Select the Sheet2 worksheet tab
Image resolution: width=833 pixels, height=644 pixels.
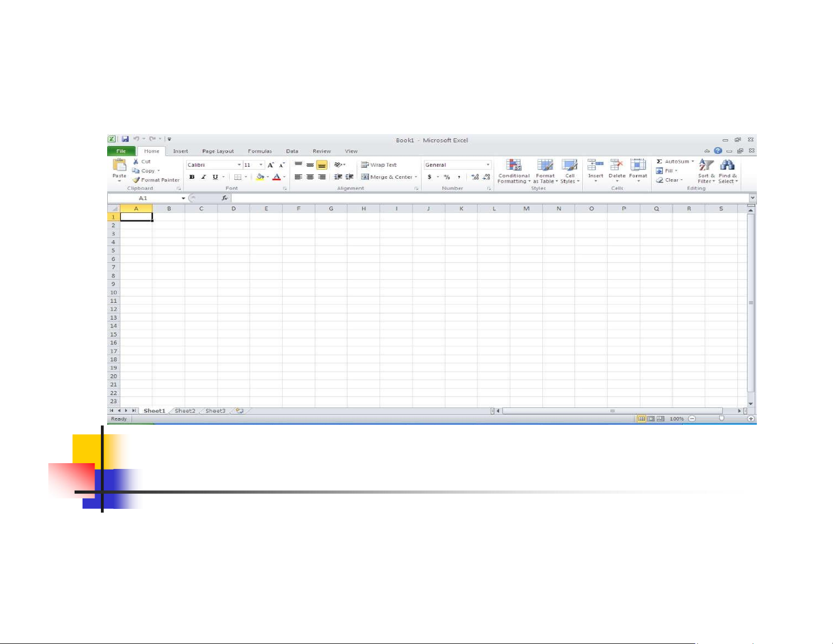185,411
